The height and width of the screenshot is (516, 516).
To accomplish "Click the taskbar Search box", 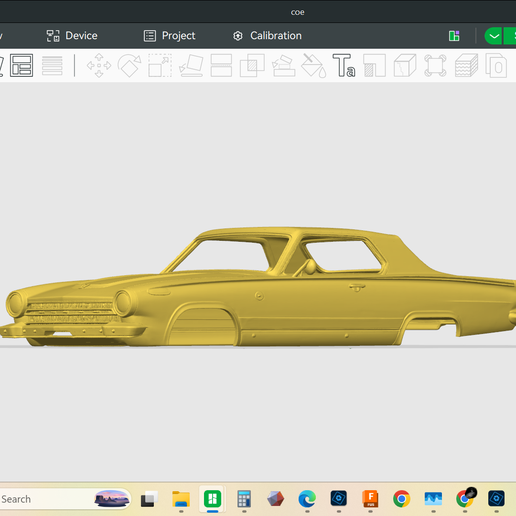I will (65, 499).
